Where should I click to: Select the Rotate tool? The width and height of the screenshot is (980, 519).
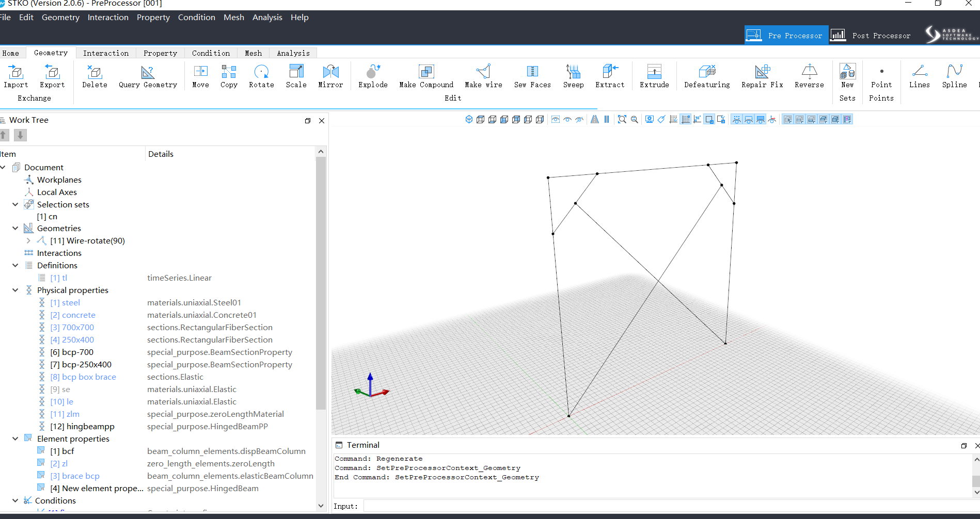(x=261, y=76)
